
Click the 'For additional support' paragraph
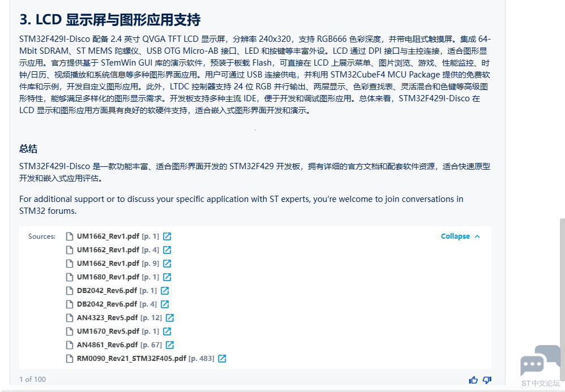point(241,205)
